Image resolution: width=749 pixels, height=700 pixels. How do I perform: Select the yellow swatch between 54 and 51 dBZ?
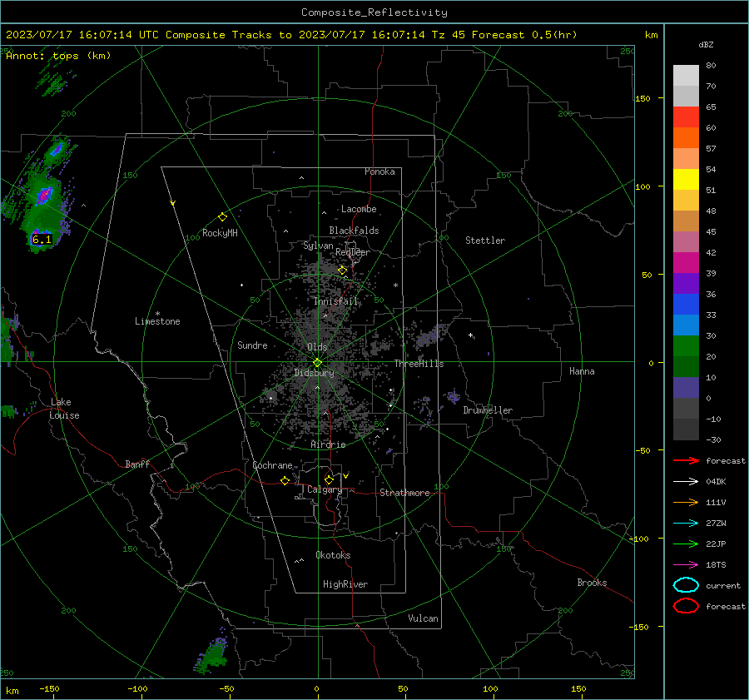click(686, 180)
